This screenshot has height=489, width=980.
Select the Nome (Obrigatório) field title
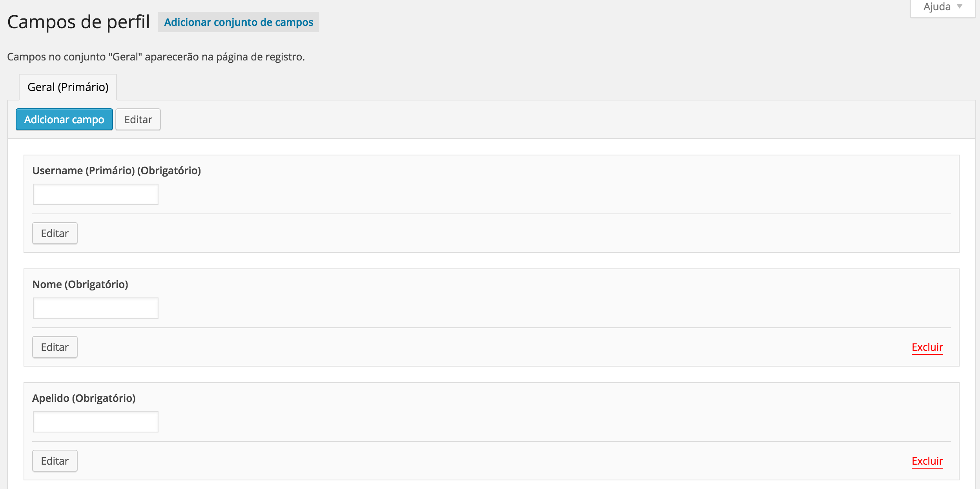(x=80, y=285)
